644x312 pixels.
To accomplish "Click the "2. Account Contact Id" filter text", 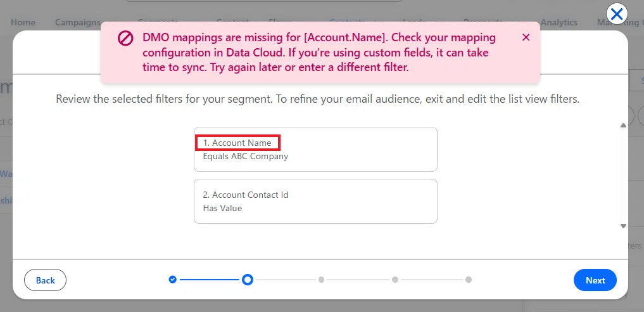I will tap(246, 195).
